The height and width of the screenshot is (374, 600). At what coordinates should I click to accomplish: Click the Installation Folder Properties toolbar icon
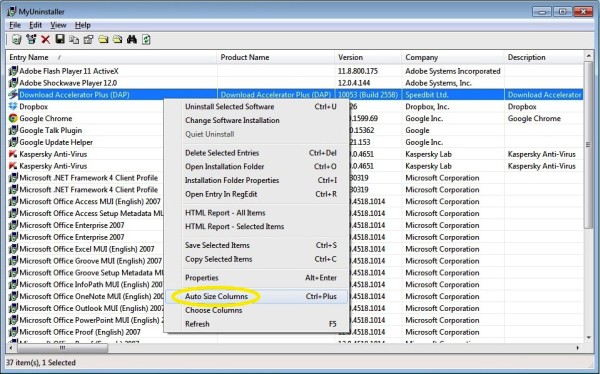tap(117, 39)
